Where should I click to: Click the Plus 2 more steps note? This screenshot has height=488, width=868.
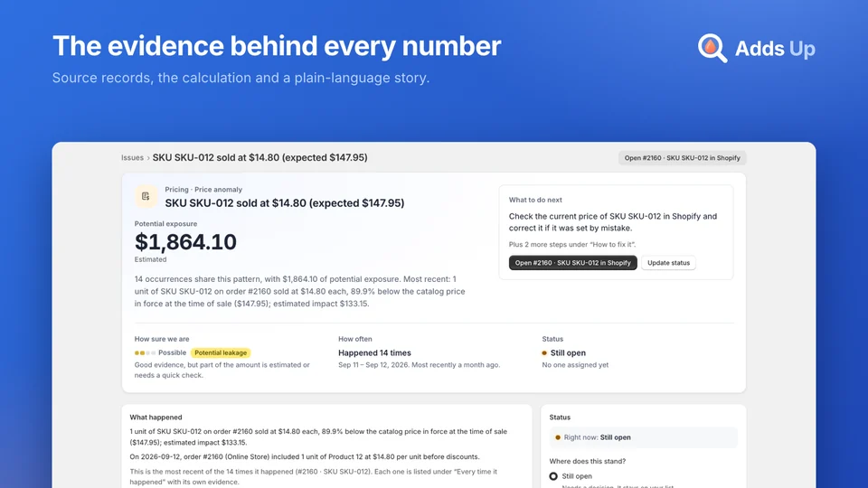[572, 244]
